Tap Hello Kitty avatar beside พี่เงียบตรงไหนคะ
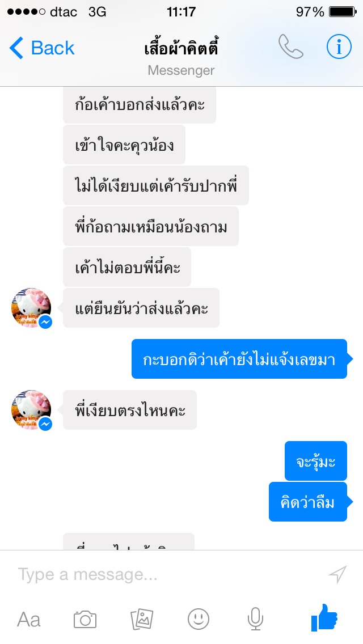The width and height of the screenshot is (363, 644). click(x=32, y=409)
